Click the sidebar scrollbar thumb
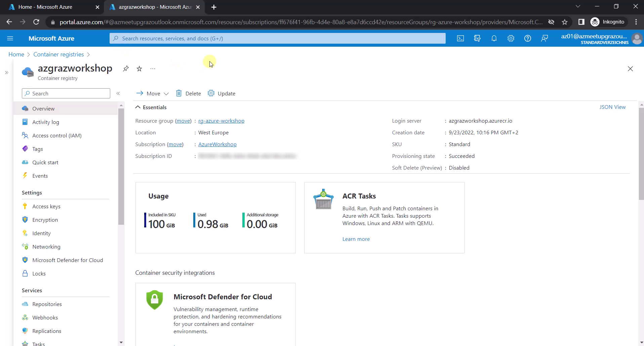The width and height of the screenshot is (644, 346). tap(121, 166)
